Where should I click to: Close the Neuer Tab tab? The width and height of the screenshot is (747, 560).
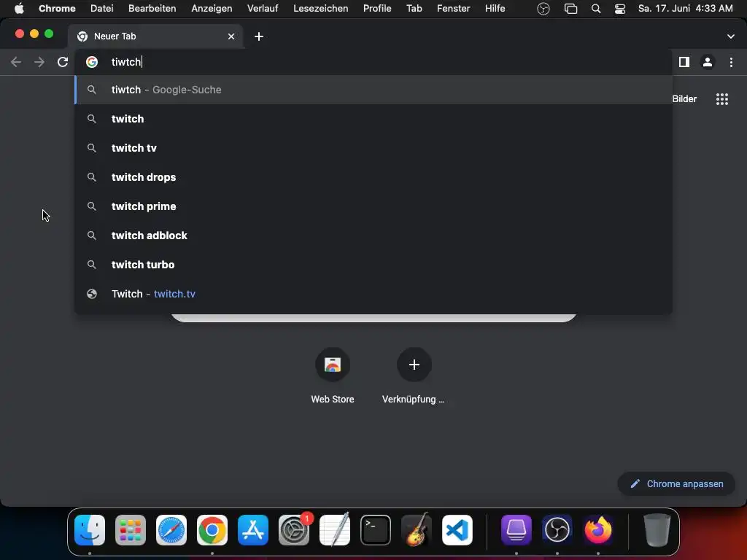click(231, 36)
